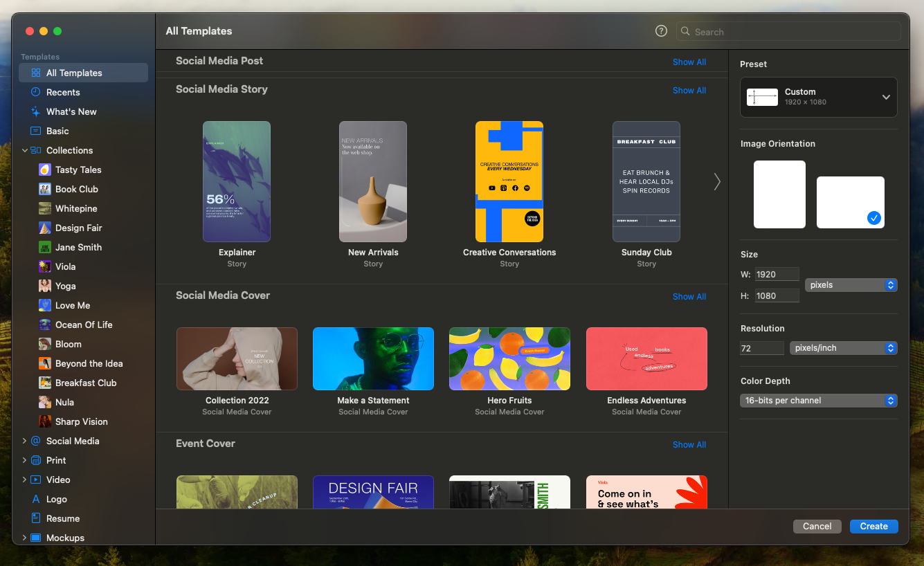Screen dimensions: 924x566
Task: Expand the Social Media sidebar group
Action: click(24, 441)
